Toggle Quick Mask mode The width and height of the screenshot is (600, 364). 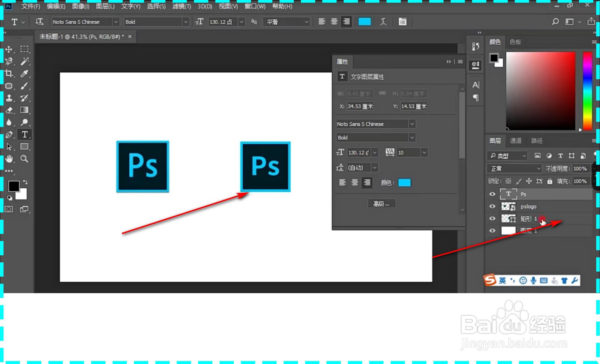pyautogui.click(x=9, y=209)
